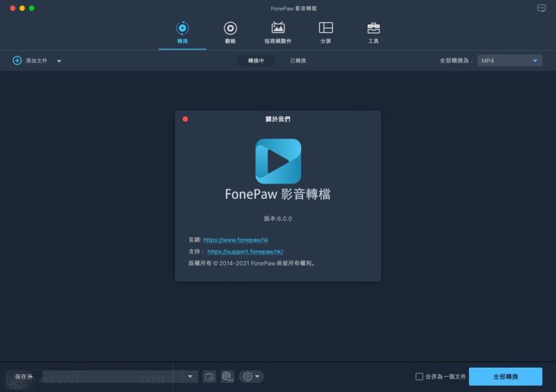Open the 短視頻製作 tab
Viewport: 556px width, 392px height.
click(277, 33)
